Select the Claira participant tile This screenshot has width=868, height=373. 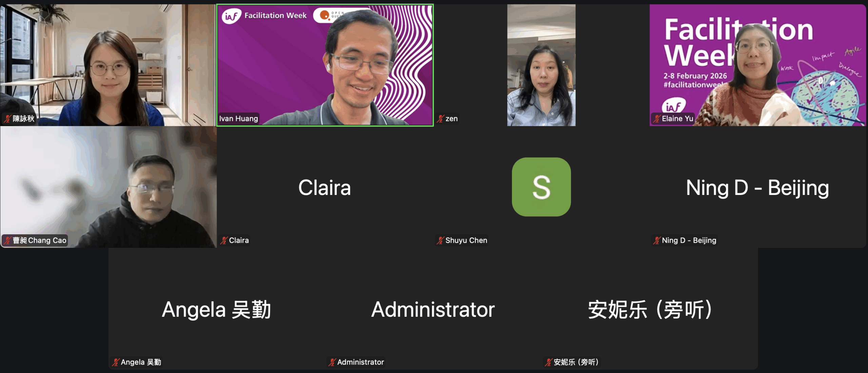tap(325, 187)
